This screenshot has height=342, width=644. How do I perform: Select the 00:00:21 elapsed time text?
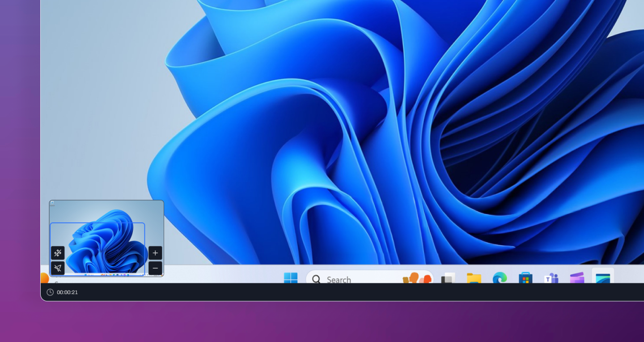point(67,292)
